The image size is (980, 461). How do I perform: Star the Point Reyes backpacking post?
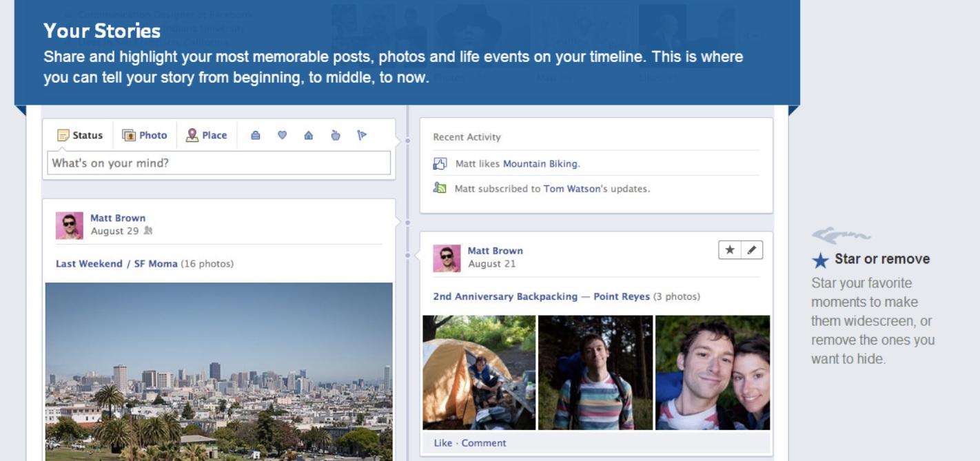[x=730, y=250]
